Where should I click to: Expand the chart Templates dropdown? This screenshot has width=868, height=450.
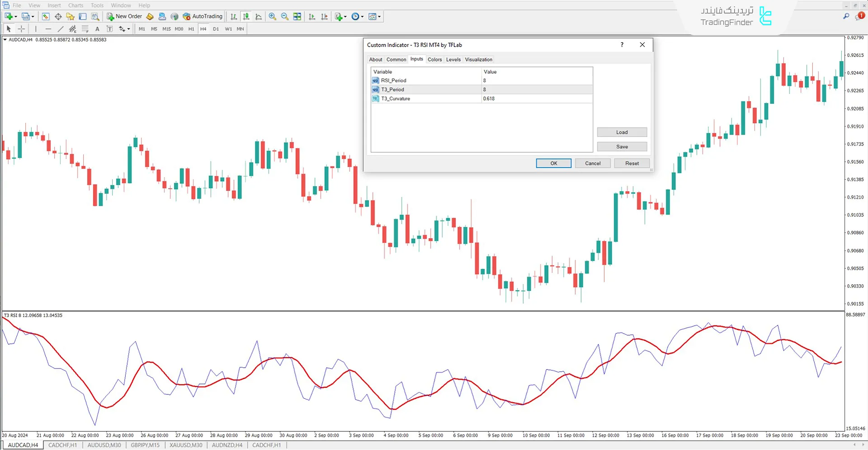[x=379, y=17]
